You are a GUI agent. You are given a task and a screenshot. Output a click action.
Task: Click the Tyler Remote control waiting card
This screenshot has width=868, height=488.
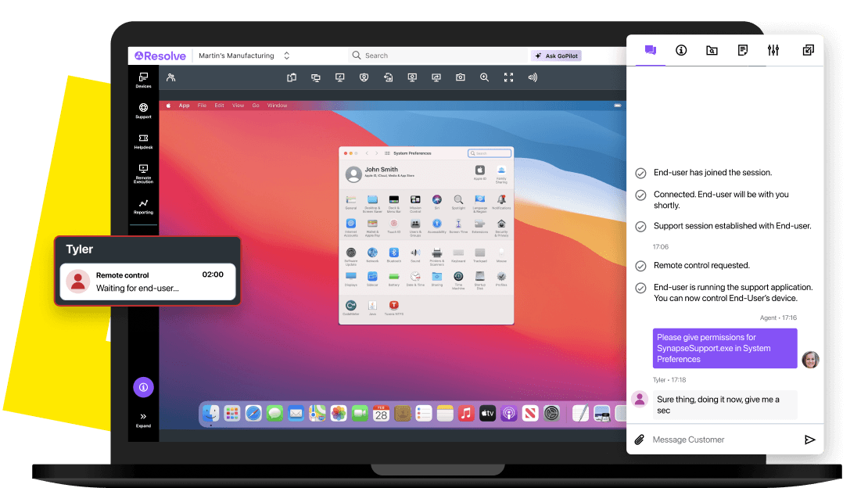[x=148, y=282]
